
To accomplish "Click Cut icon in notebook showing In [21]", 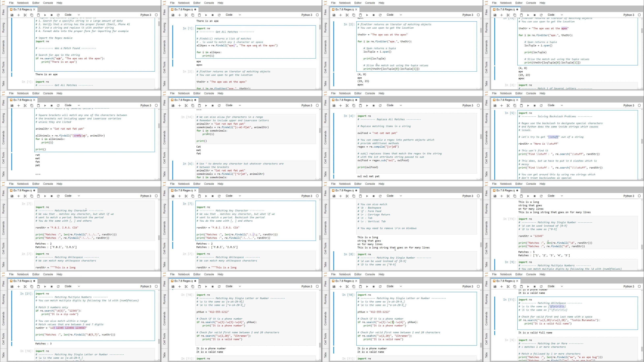I will pyautogui.click(x=25, y=287).
